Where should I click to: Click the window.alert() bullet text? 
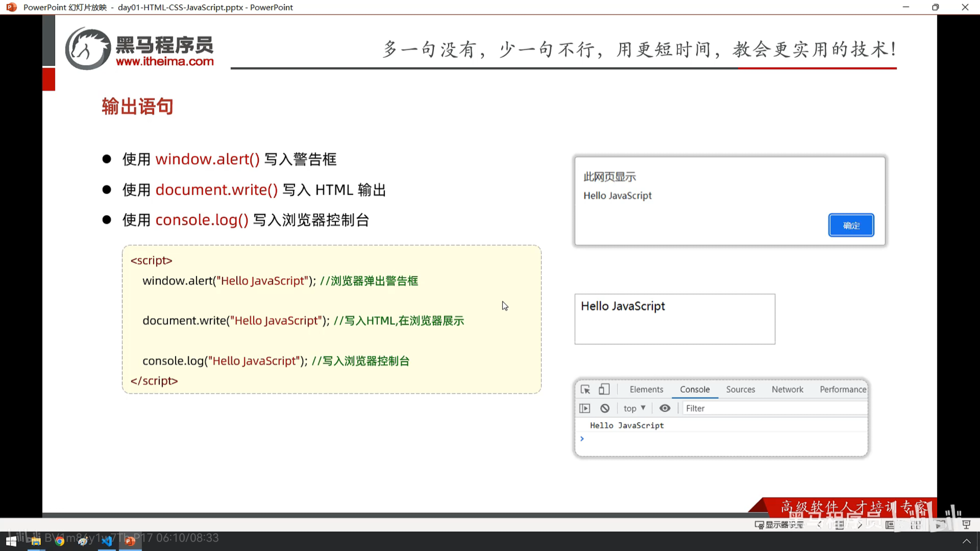229,159
